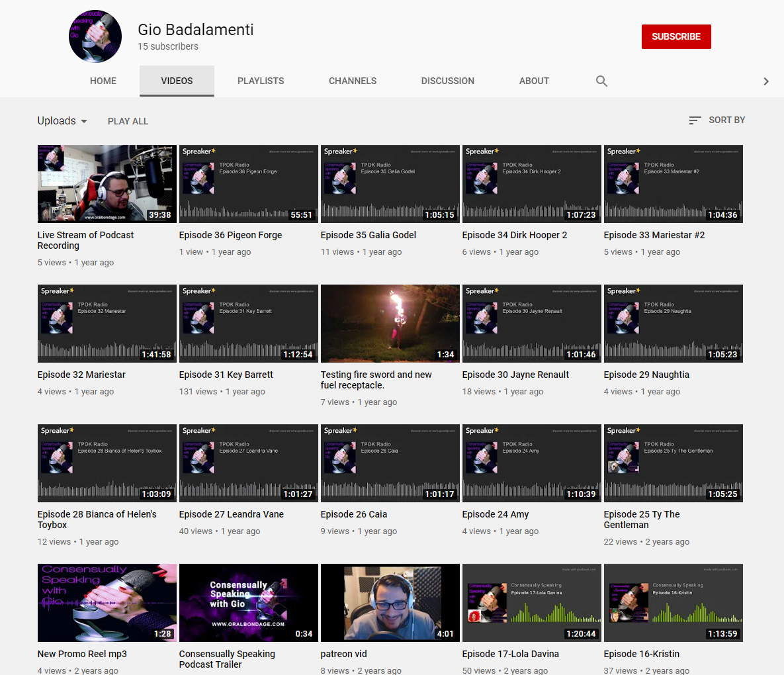784x675 pixels.
Task: Click the Gio Badalamenti channel avatar
Action: (95, 36)
